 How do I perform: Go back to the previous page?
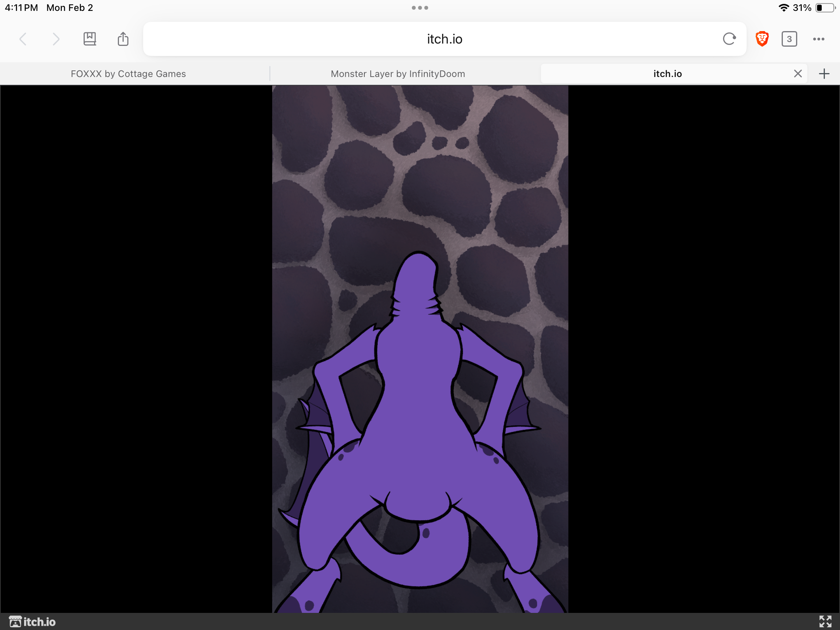[x=23, y=39]
